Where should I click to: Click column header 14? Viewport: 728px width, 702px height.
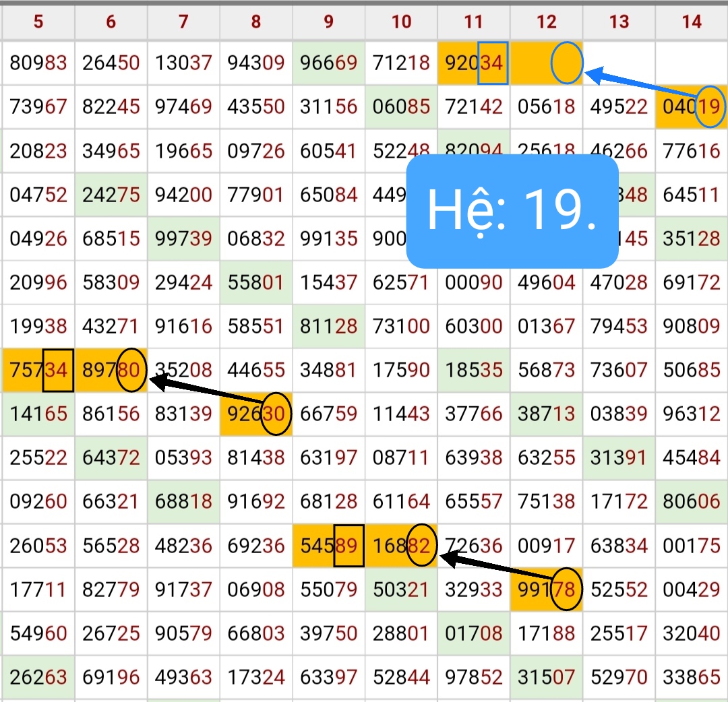pos(692,22)
